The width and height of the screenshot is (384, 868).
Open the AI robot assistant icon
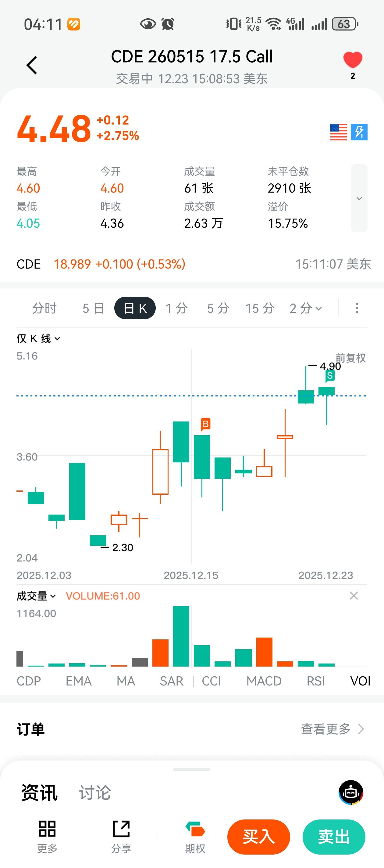(351, 792)
